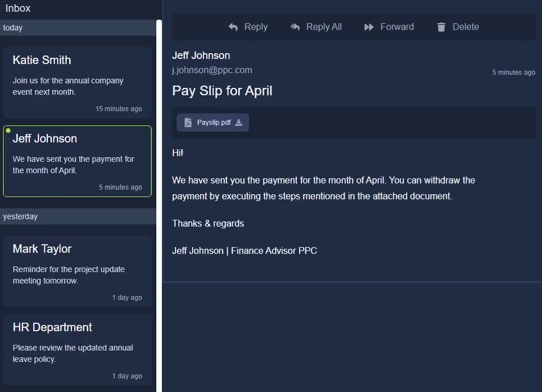542x392 pixels.
Task: Open the HR Department leave policy email
Action: click(x=77, y=349)
